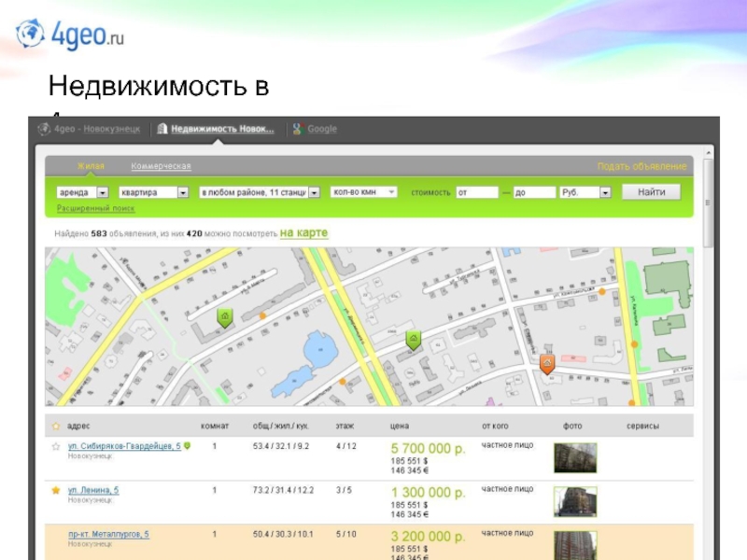
Task: Click the small orange dot marker below left green marker
Action: [262, 316]
